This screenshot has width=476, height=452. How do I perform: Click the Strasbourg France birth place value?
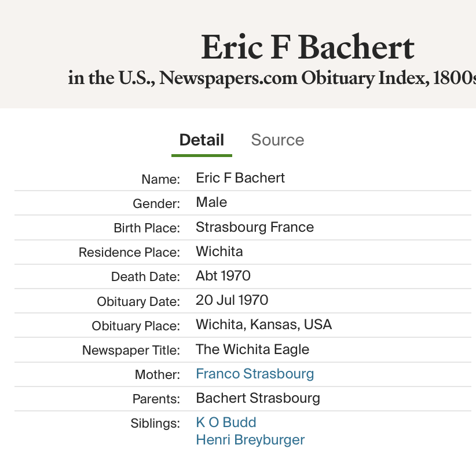tap(255, 227)
